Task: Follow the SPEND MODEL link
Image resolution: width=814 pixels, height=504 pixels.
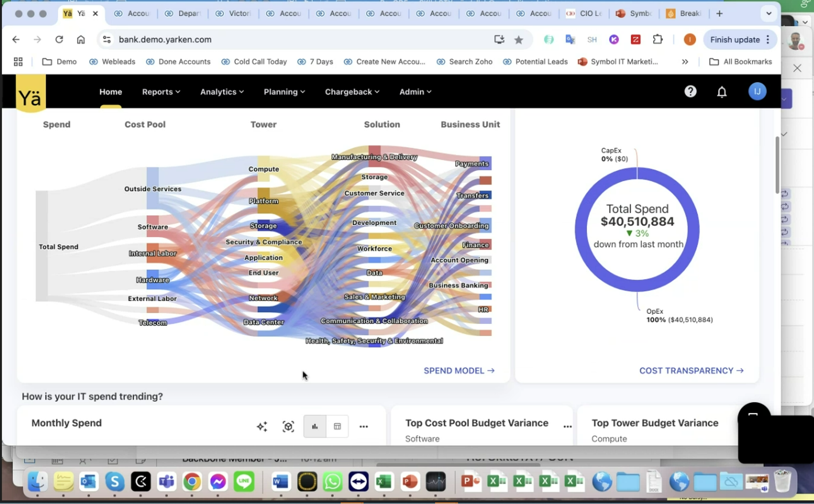Action: (459, 371)
